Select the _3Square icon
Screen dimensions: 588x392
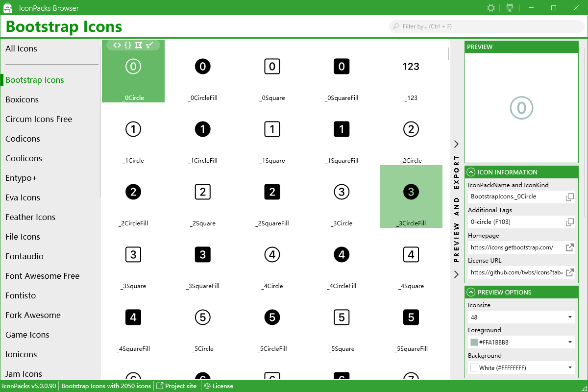(133, 259)
